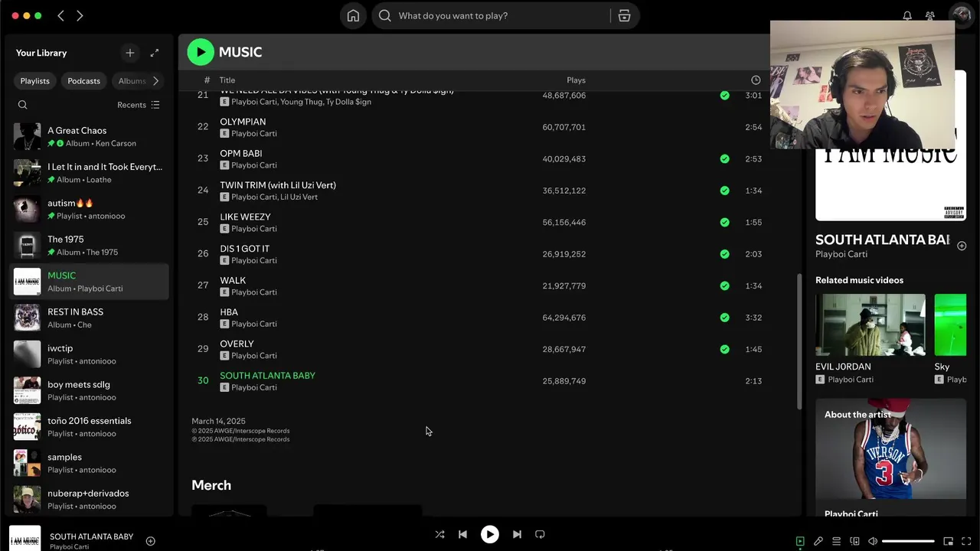980x551 pixels.
Task: Open the Recents sort dropdown
Action: (139, 105)
